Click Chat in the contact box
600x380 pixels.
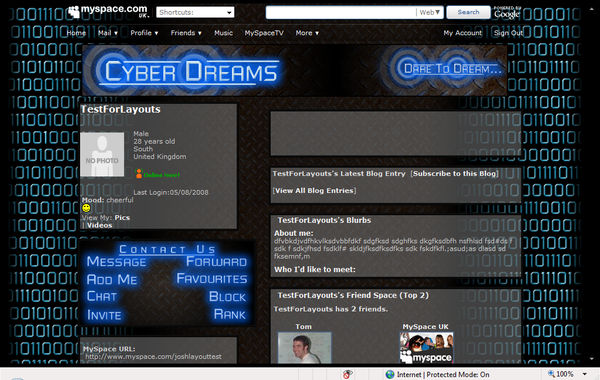click(x=102, y=296)
